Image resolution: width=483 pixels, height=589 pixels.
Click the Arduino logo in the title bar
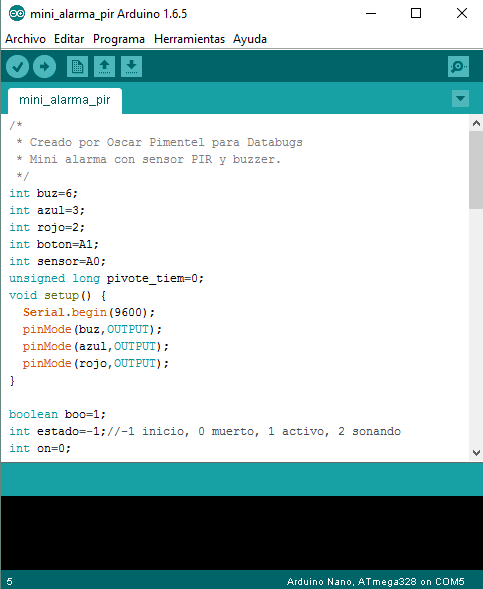tap(17, 14)
